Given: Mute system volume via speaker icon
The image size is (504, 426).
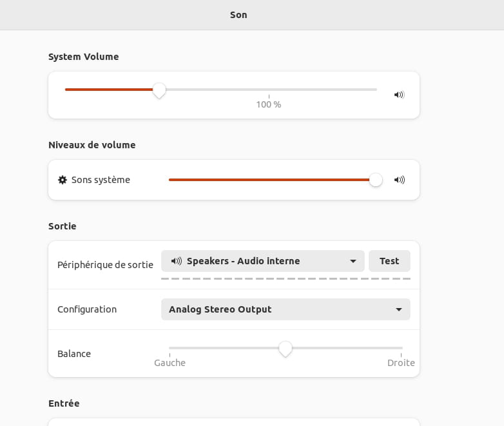Looking at the screenshot, I should 399,95.
